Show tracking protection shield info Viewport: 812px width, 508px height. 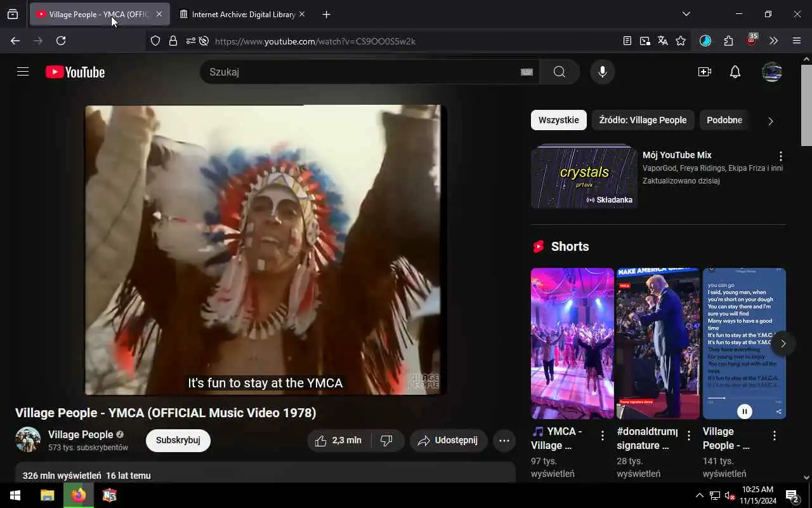[x=155, y=41]
